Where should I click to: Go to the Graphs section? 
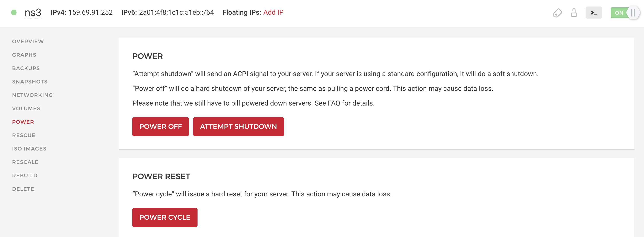24,55
